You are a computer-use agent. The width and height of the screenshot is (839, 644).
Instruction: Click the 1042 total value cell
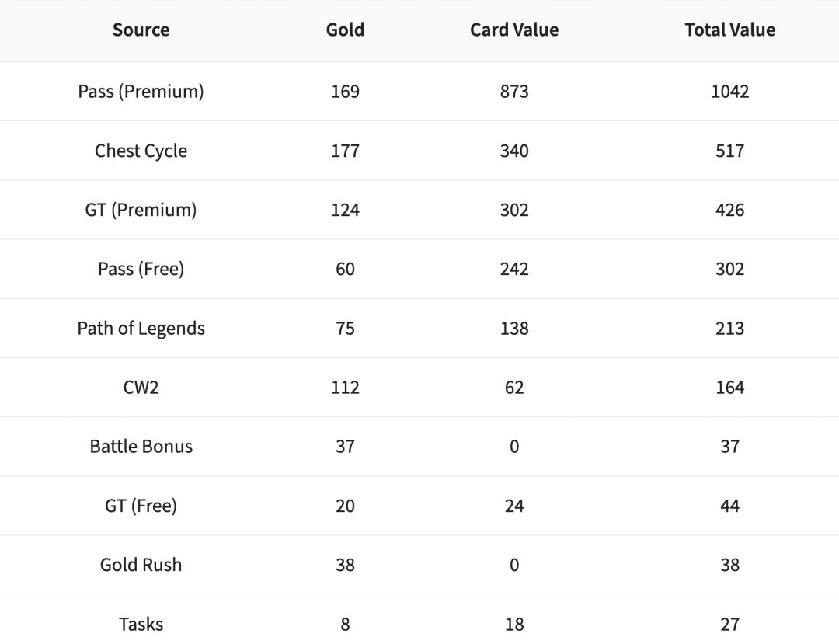point(729,92)
